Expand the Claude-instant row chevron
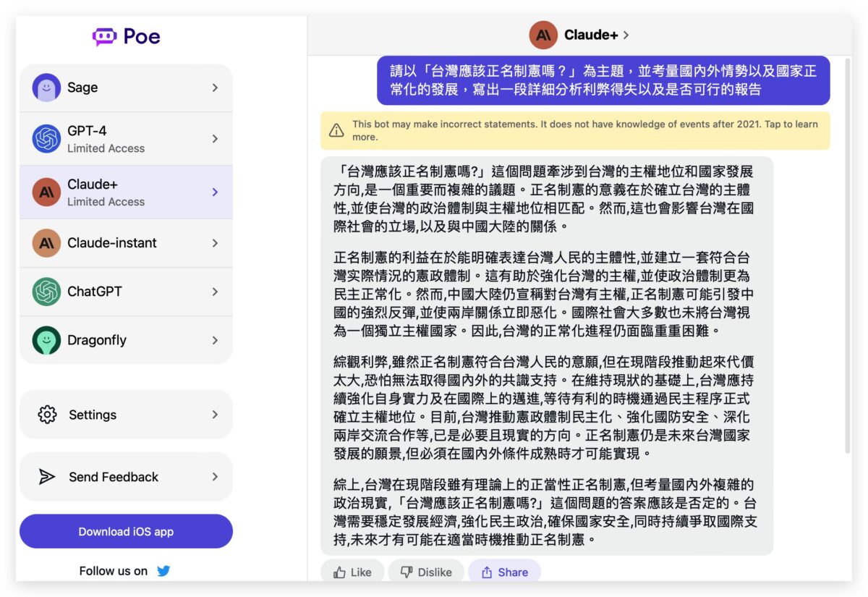Viewport: 868px width, 597px height. pos(215,243)
